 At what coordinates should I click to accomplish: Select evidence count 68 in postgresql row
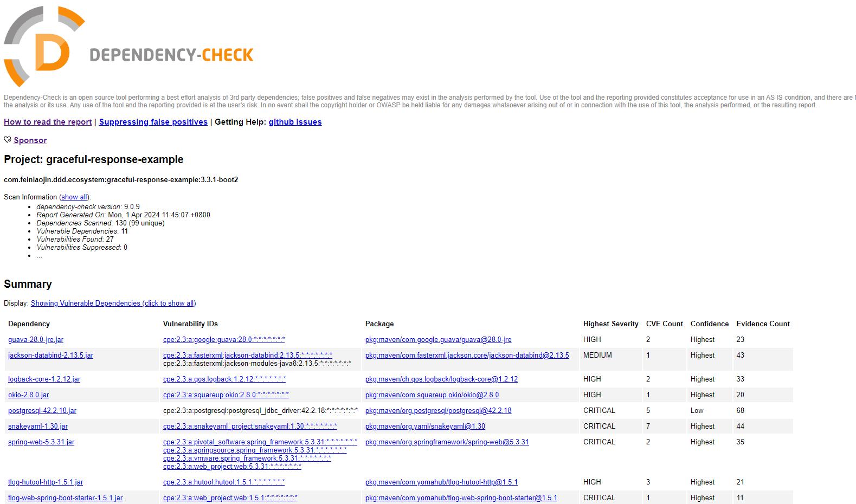740,411
